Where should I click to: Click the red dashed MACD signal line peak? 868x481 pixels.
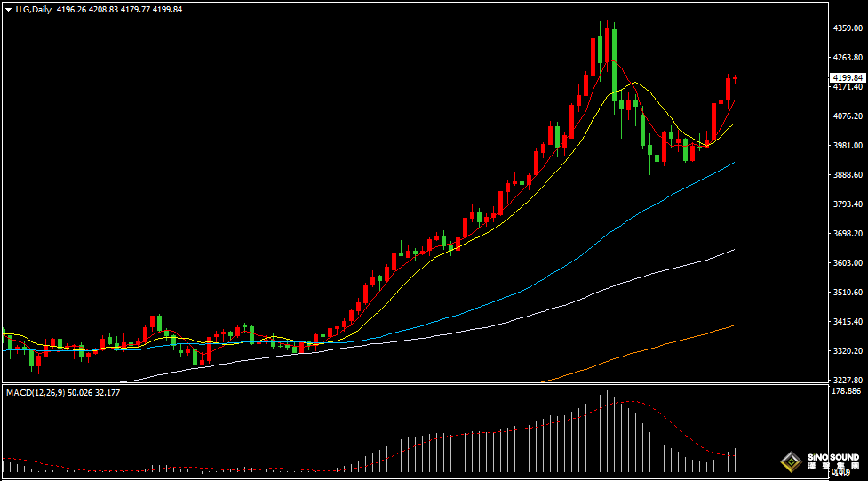coord(629,401)
